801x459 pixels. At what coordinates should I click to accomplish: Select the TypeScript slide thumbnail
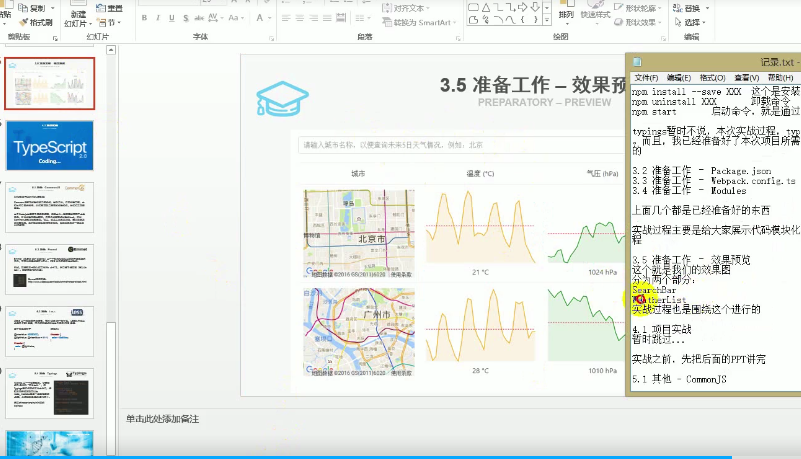point(50,146)
